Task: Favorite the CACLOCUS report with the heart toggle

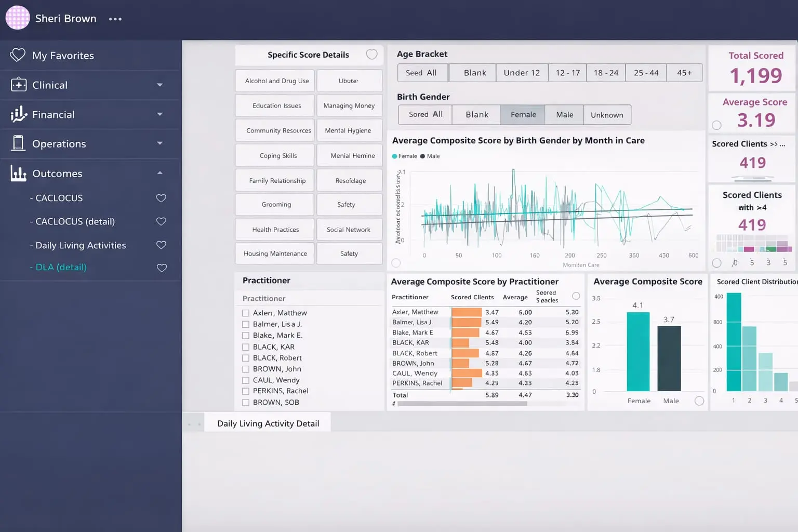Action: click(161, 198)
